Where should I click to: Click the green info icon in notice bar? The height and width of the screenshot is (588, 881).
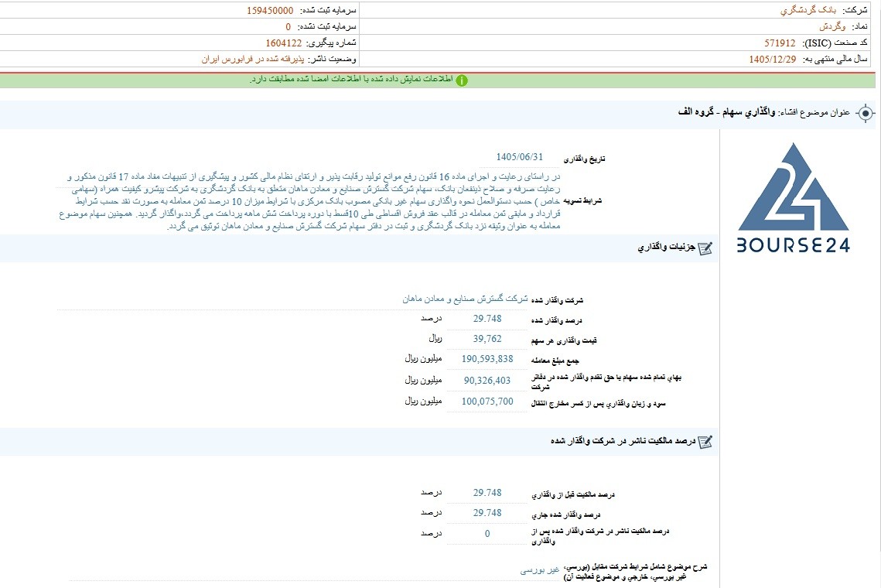coord(461,80)
